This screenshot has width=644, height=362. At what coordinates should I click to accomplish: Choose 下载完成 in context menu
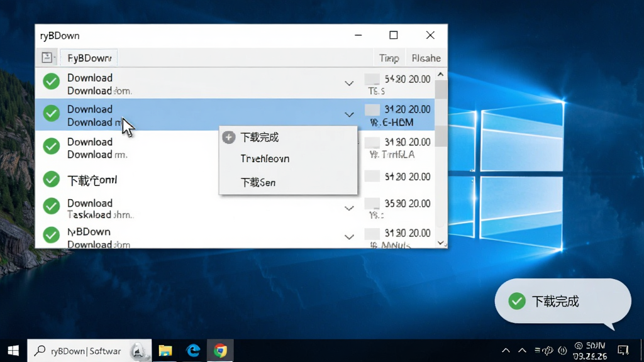pyautogui.click(x=288, y=138)
